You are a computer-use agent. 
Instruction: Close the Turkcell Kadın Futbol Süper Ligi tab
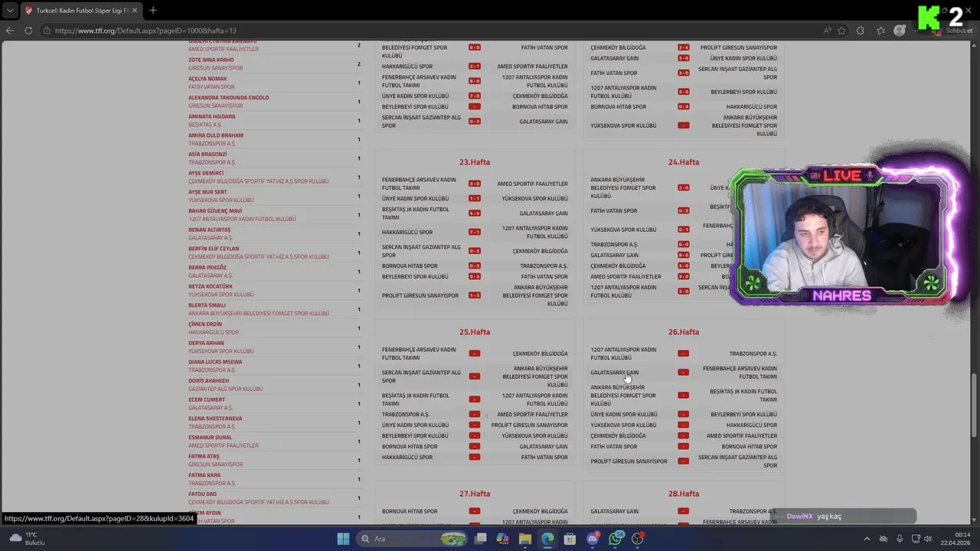pos(134,11)
